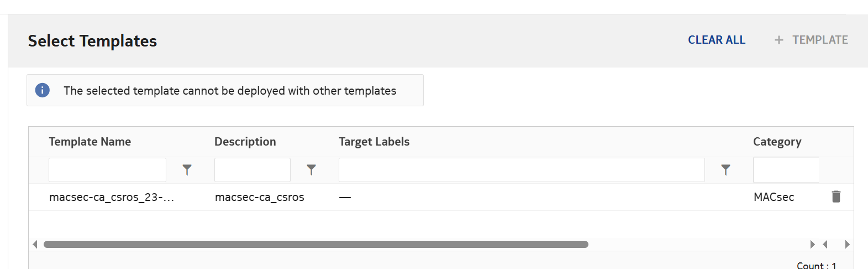Viewport: 868px width, 269px height.
Task: Click the Target Labels filter funnel icon
Action: (726, 170)
